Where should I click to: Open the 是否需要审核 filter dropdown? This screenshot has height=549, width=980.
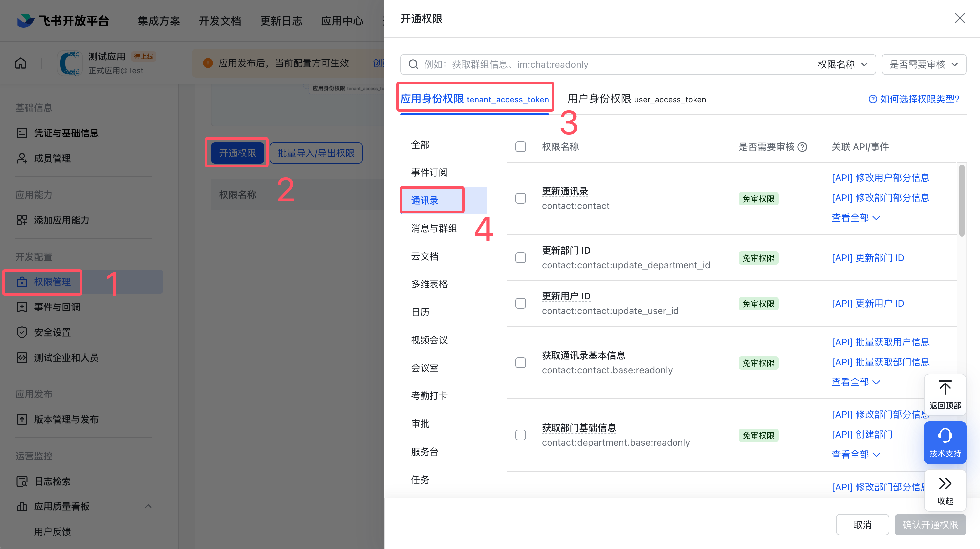tap(923, 64)
